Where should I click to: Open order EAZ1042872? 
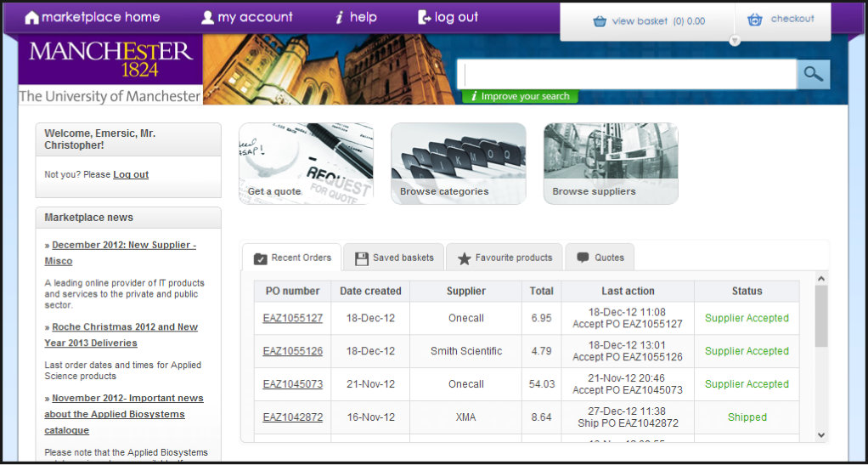point(293,417)
